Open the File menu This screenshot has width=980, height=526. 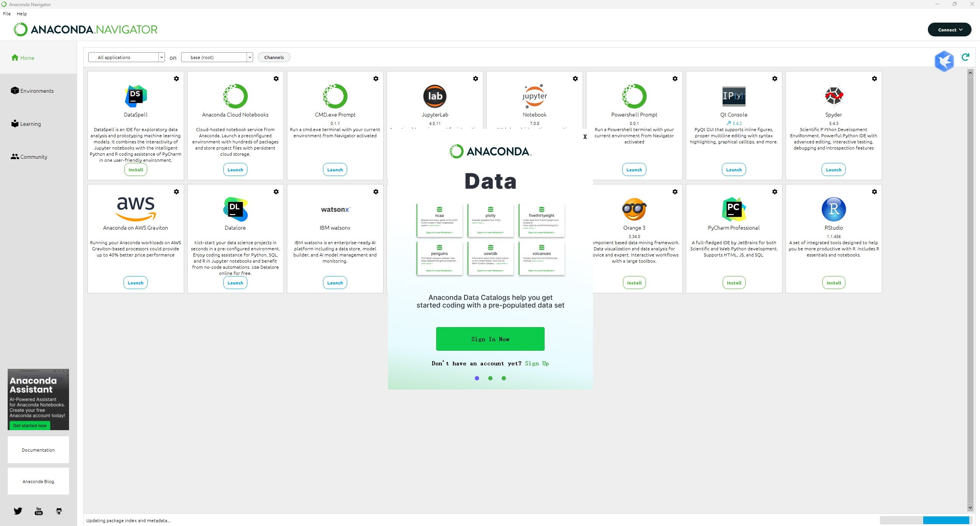point(7,14)
